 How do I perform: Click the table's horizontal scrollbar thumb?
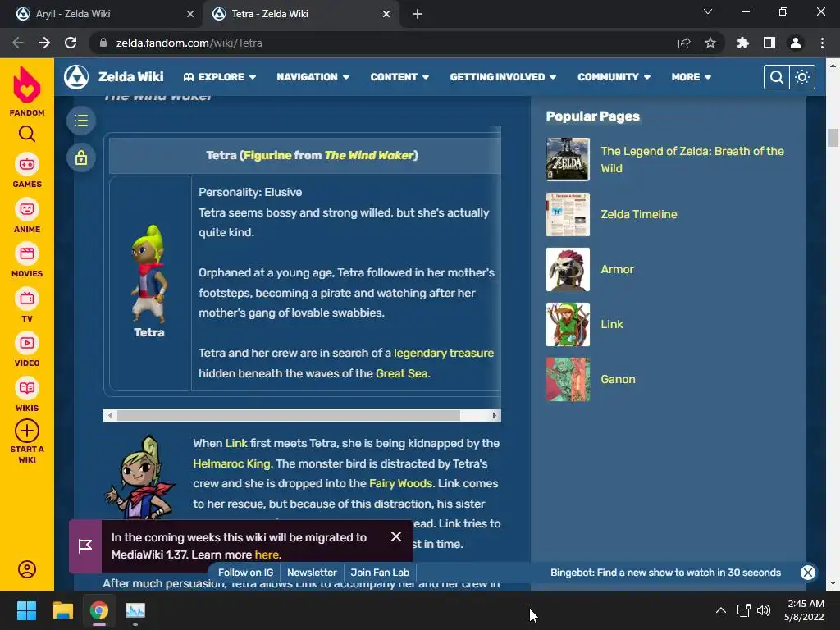coord(288,415)
